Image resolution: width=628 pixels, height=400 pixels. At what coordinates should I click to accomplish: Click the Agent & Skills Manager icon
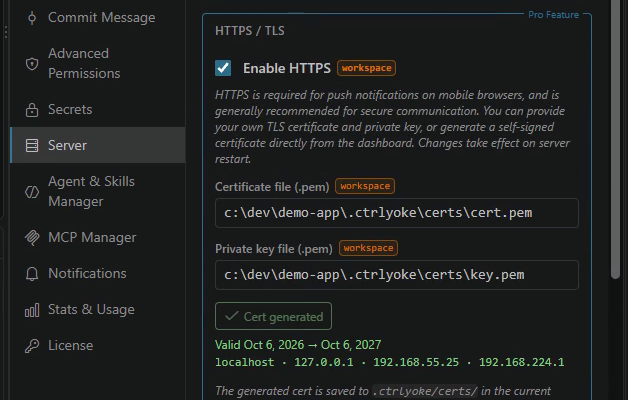click(x=32, y=192)
